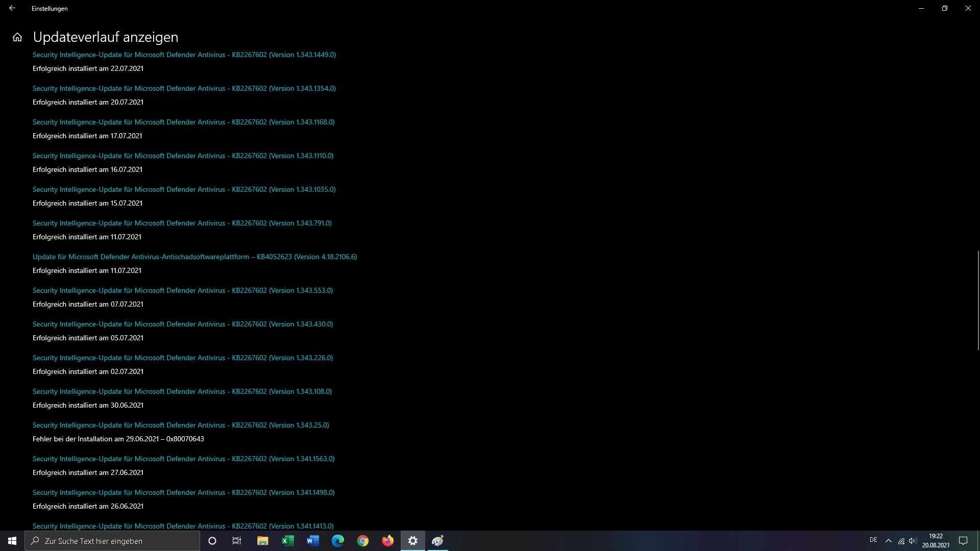Open update link Version 1.343.1354.0
The height and width of the screenshot is (551, 980).
point(184,88)
